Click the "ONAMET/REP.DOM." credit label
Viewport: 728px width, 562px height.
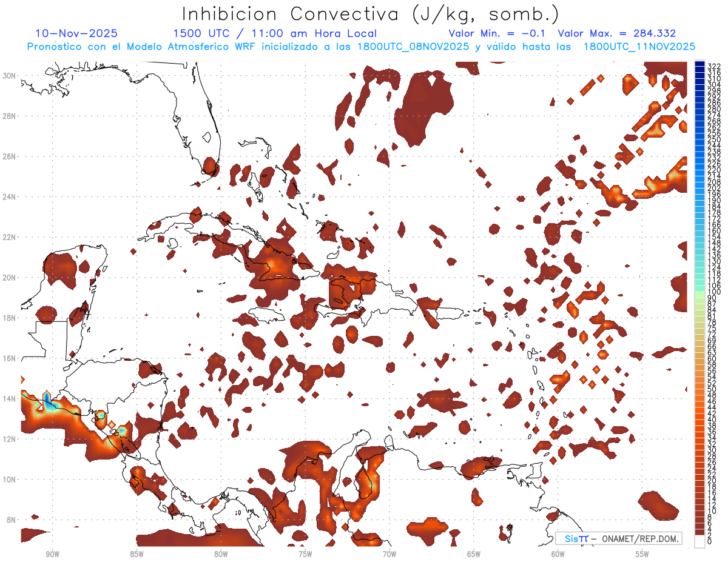639,538
